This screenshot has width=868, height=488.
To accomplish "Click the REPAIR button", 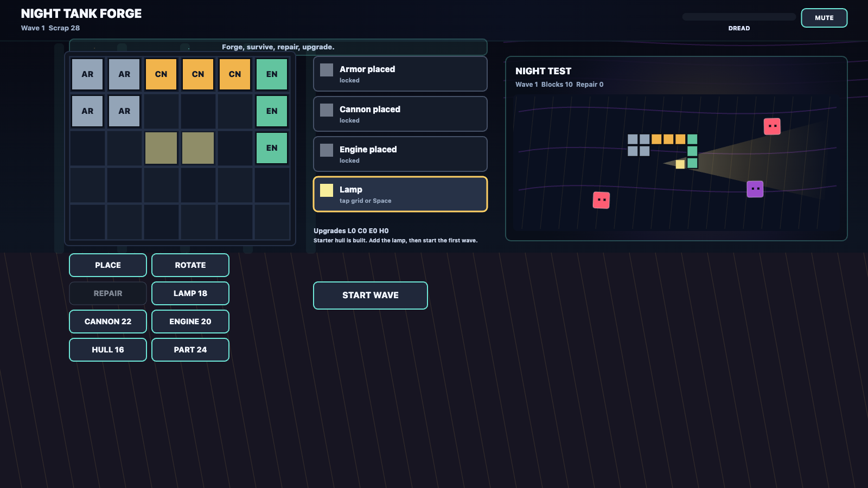I will pos(108,293).
